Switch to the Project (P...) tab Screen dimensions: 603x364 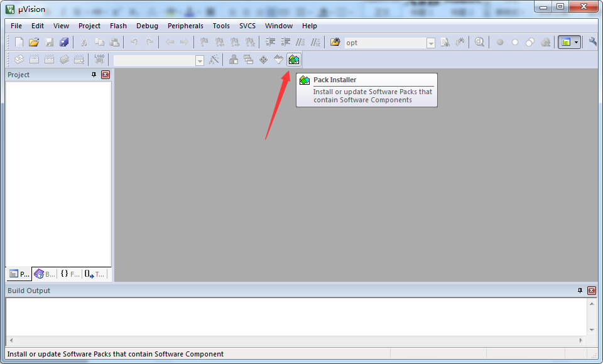coord(19,274)
